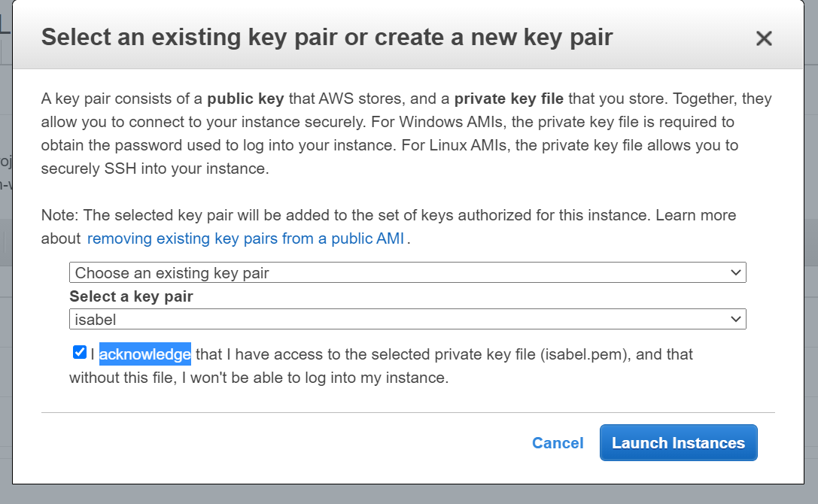The width and height of the screenshot is (818, 504).
Task: Click the dialog title 'Select an existing key pair'
Action: pos(327,37)
